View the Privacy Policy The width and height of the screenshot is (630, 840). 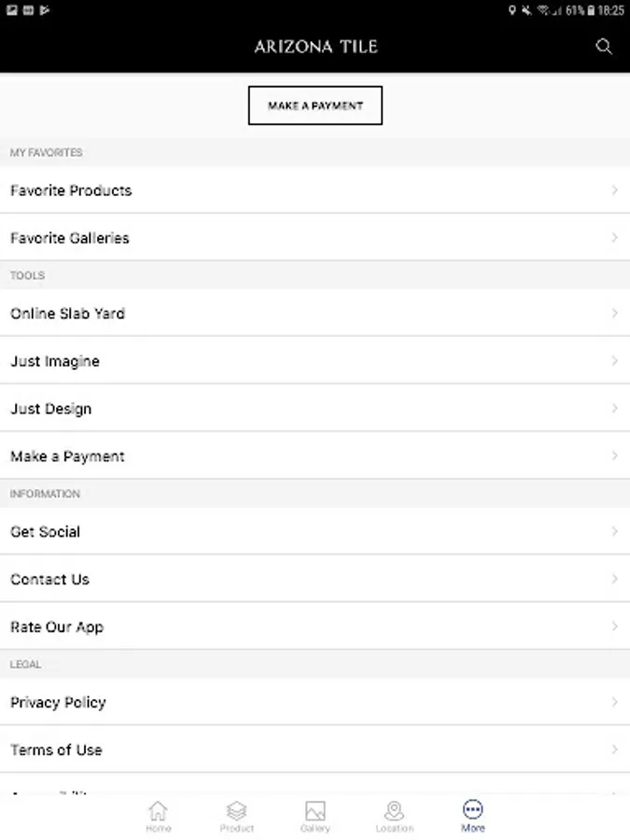pyautogui.click(x=58, y=703)
